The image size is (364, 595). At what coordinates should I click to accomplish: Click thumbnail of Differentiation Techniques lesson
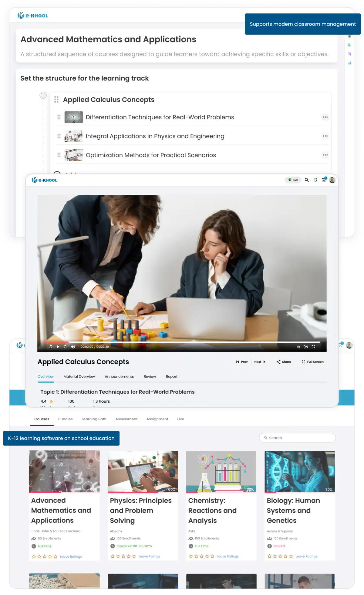[x=74, y=117]
